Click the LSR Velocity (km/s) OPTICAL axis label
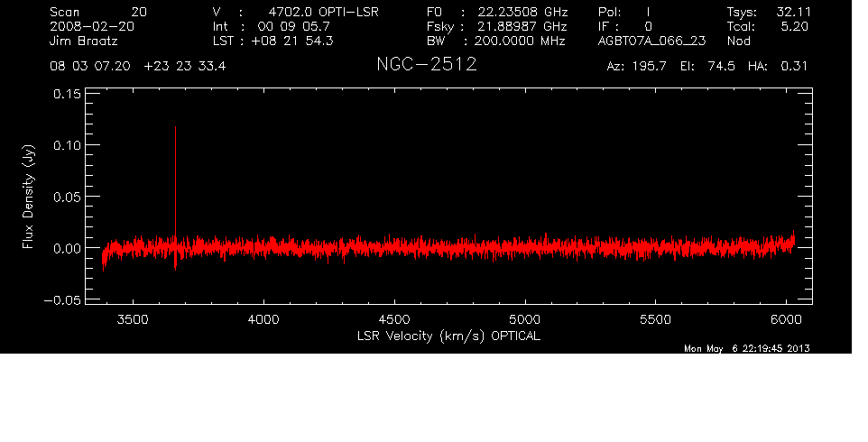Viewport: 868px width, 442px height. [x=448, y=336]
